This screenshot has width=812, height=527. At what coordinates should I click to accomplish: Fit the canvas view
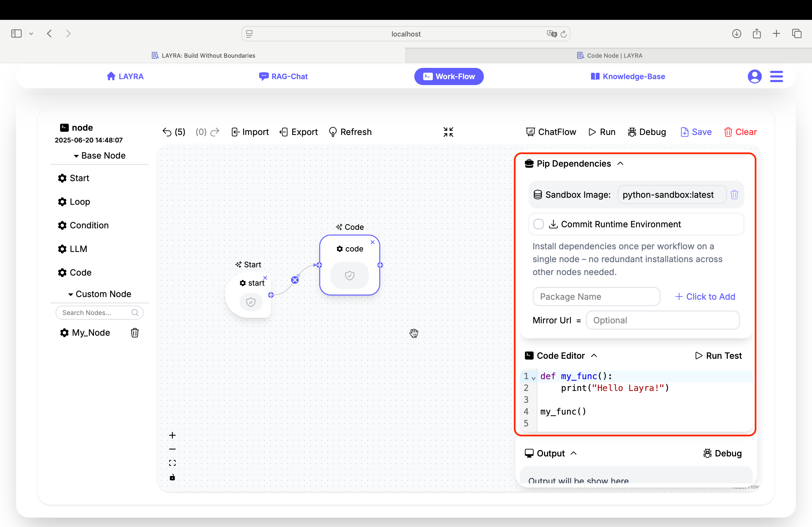point(172,463)
